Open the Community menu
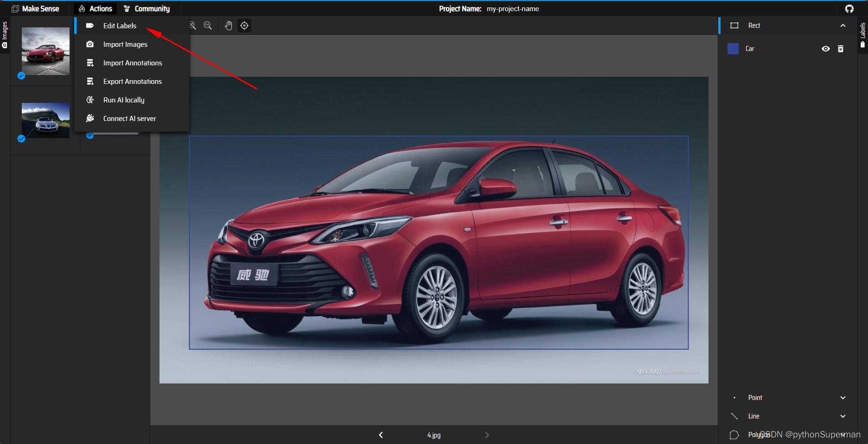 147,9
